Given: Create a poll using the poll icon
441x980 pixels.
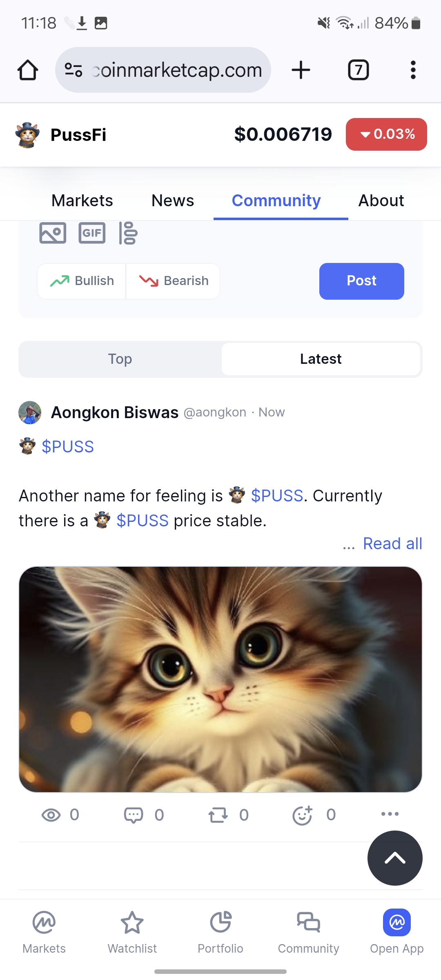Looking at the screenshot, I should [128, 233].
